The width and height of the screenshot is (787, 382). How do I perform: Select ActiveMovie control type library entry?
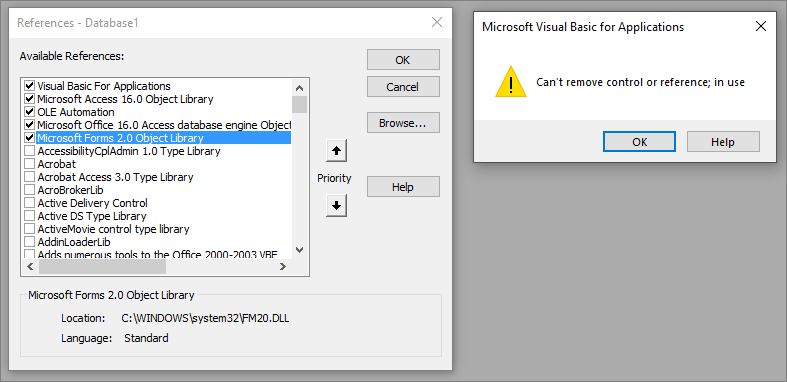coord(113,229)
